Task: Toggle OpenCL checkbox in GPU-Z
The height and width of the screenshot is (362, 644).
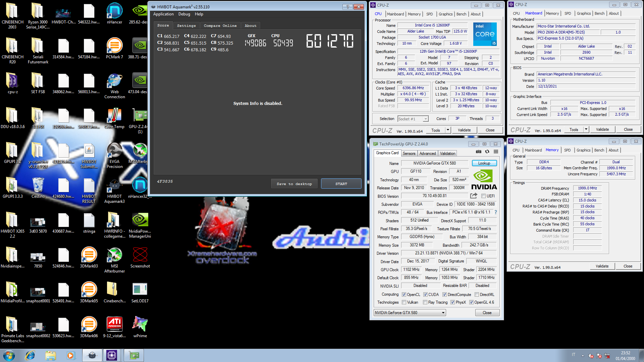Action: tap(404, 295)
